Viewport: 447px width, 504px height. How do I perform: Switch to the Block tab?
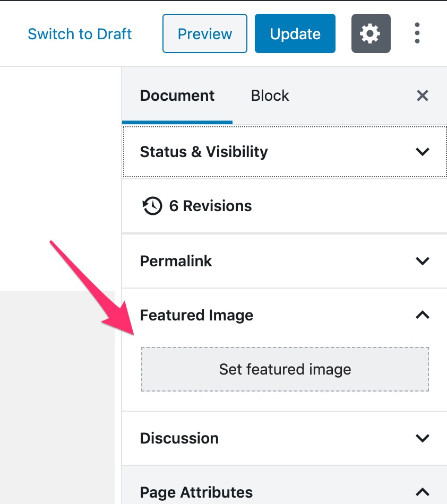270,96
